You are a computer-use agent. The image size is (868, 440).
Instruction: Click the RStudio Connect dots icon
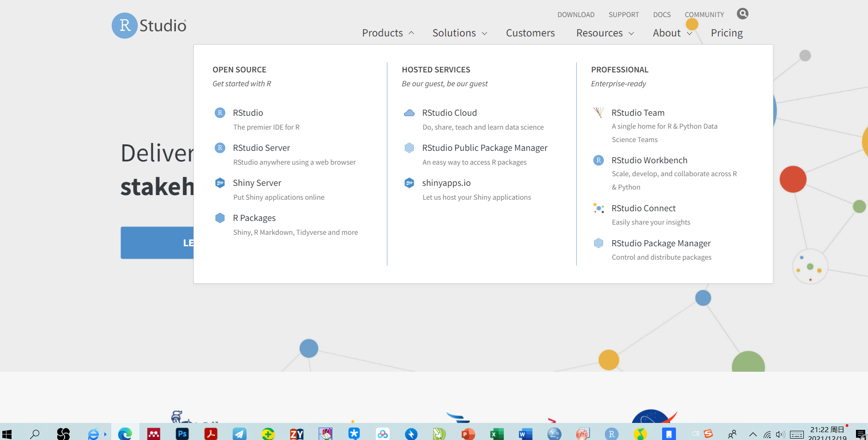pyautogui.click(x=599, y=208)
